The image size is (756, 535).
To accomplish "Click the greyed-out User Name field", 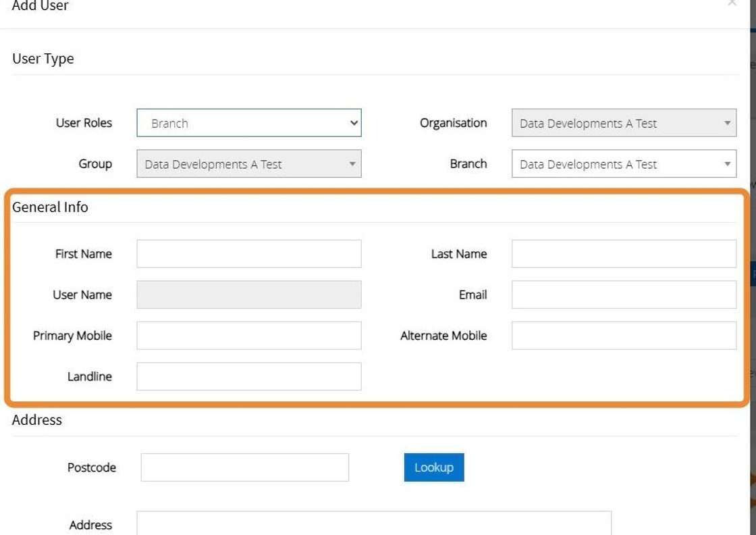I will pyautogui.click(x=248, y=295).
